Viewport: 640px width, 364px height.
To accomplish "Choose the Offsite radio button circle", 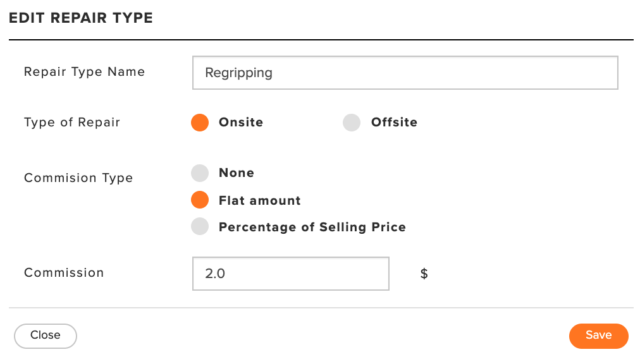I will point(352,123).
